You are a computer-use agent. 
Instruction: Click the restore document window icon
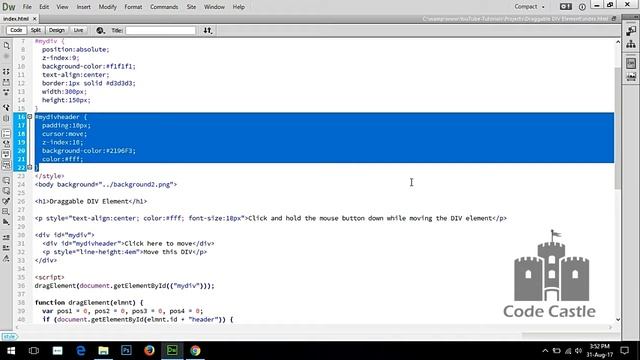coord(614,19)
